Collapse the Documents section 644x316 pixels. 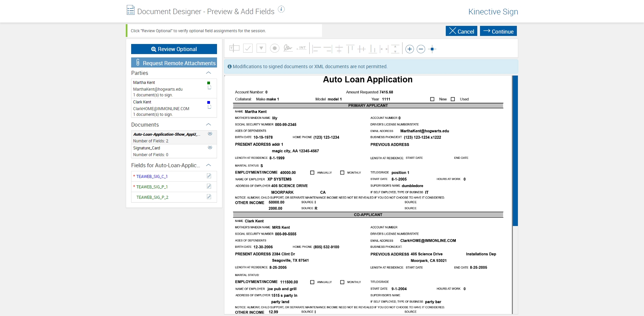coord(208,125)
